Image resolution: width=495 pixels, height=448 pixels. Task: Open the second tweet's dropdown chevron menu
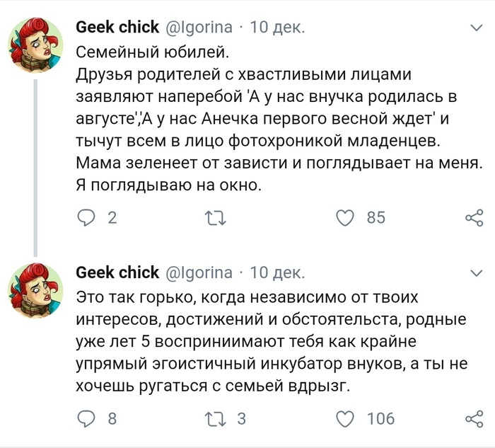[477, 272]
